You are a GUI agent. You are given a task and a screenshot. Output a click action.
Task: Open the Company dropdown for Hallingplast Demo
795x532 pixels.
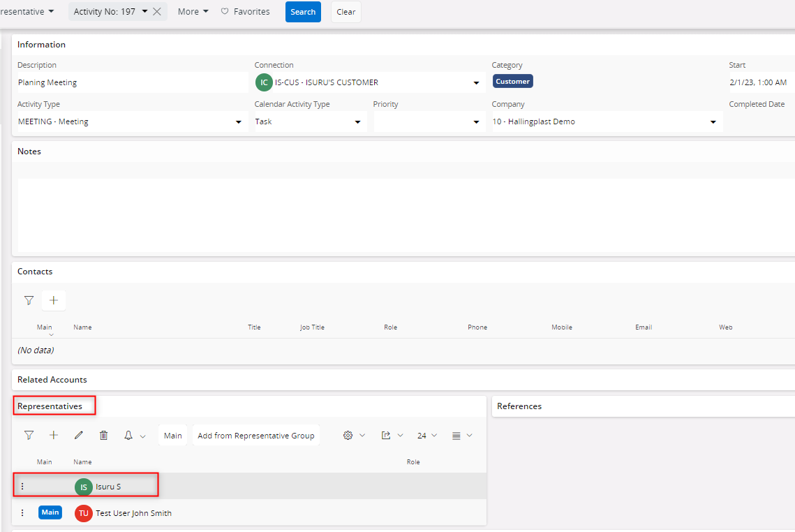coord(713,122)
